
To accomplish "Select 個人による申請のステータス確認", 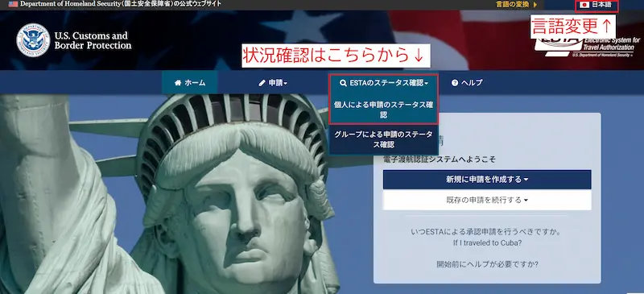I will coord(384,110).
